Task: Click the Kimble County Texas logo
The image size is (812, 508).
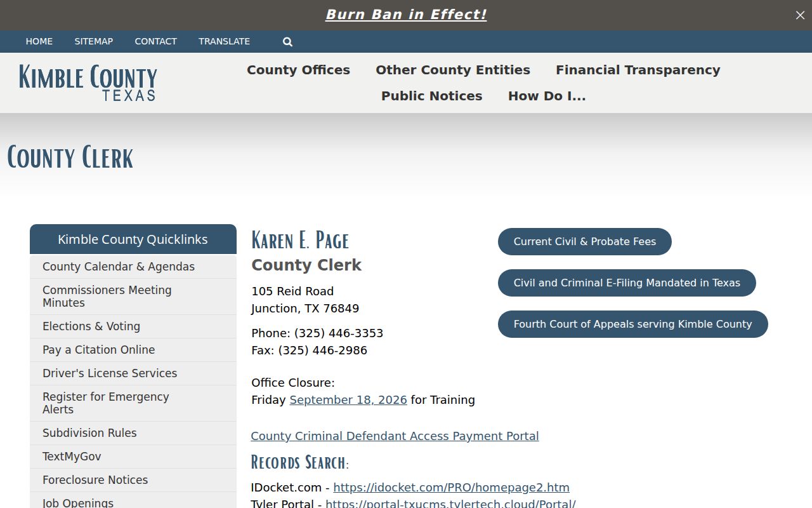Action: [x=88, y=83]
